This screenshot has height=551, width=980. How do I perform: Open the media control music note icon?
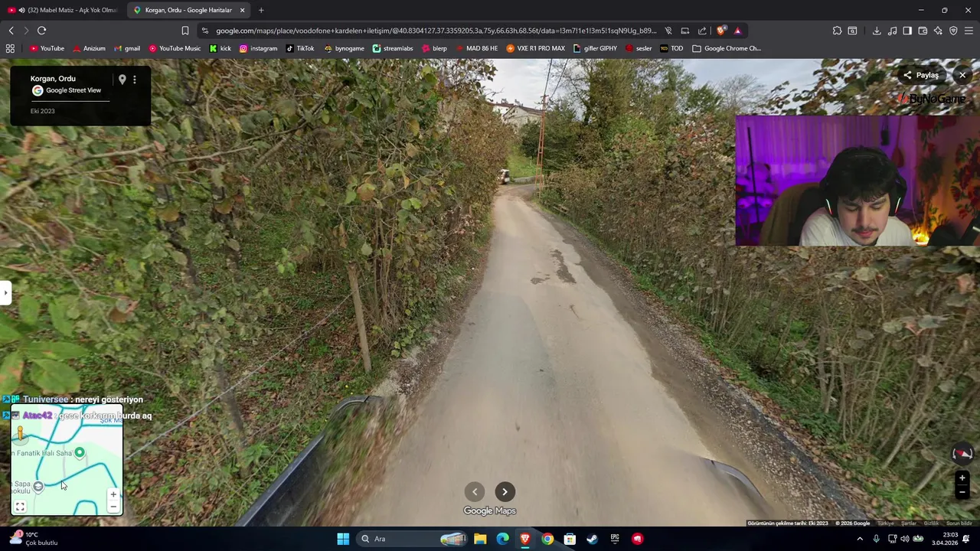893,31
